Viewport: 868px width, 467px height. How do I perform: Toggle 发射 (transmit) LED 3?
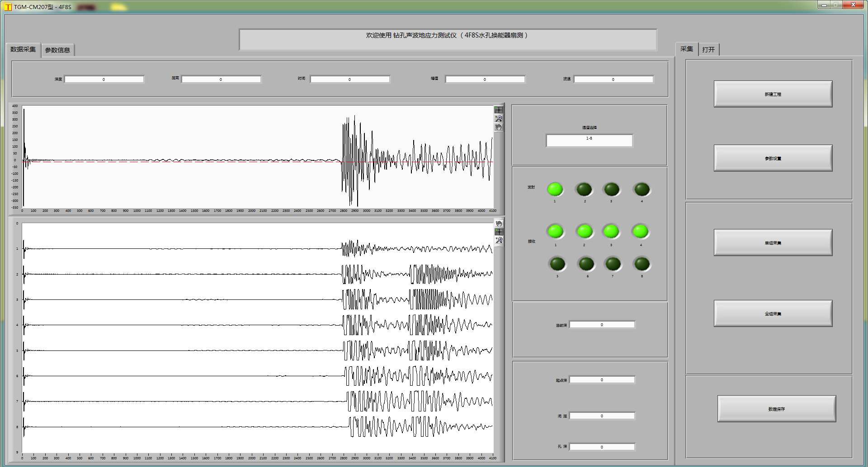[x=612, y=189]
